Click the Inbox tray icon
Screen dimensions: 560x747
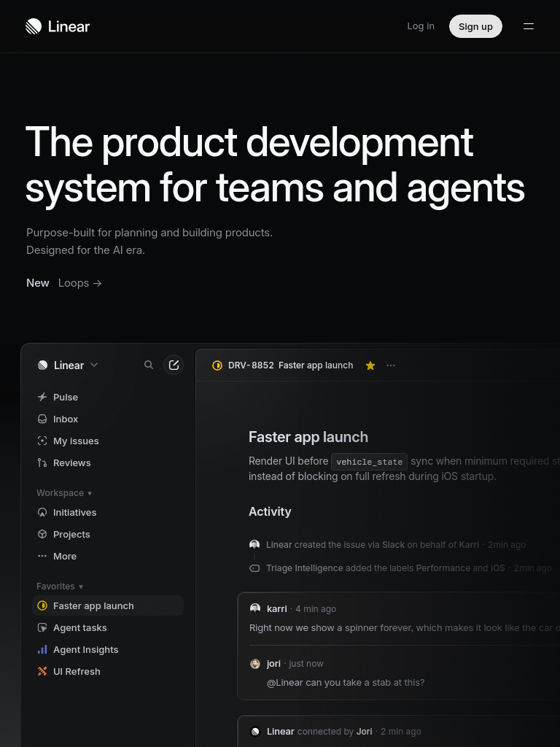coord(42,419)
